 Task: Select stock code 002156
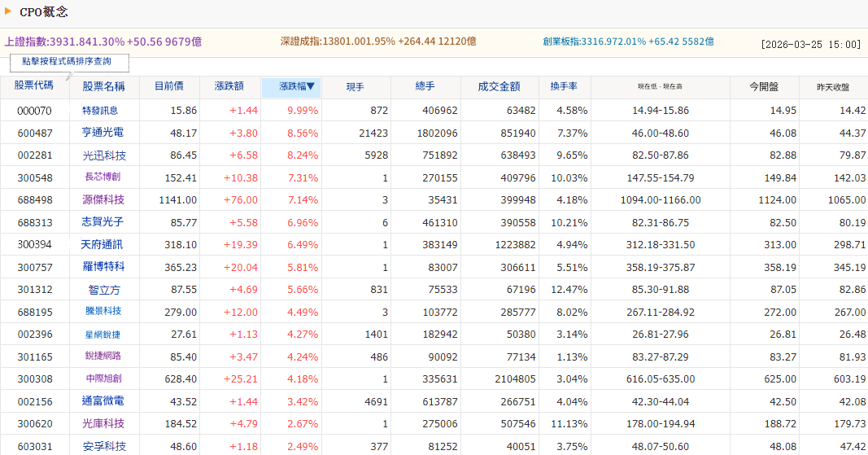(35, 402)
